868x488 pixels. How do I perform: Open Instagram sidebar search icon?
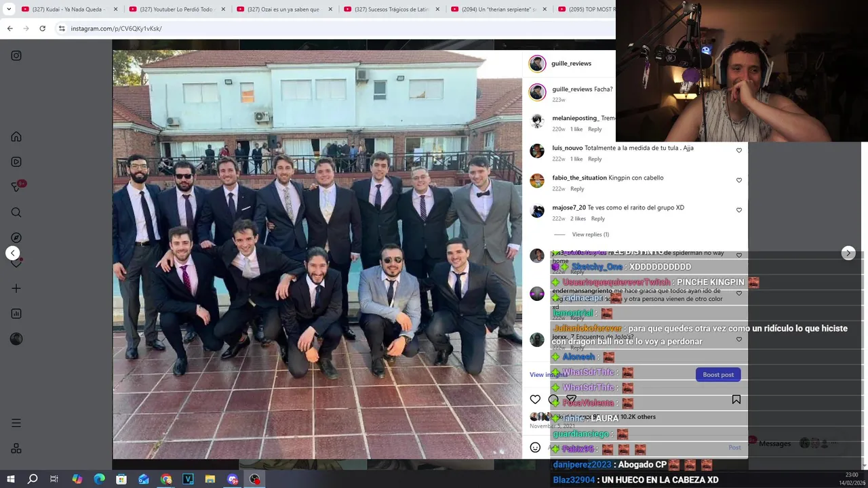click(16, 213)
